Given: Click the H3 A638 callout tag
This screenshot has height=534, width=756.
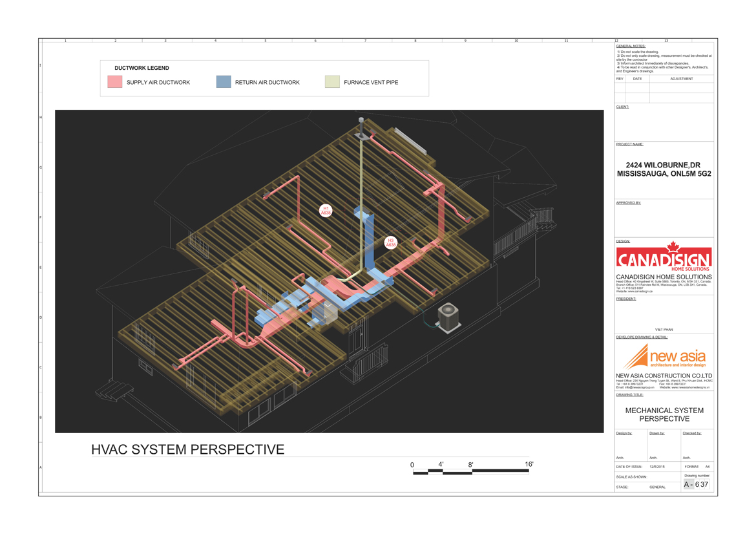Looking at the screenshot, I should point(391,243).
